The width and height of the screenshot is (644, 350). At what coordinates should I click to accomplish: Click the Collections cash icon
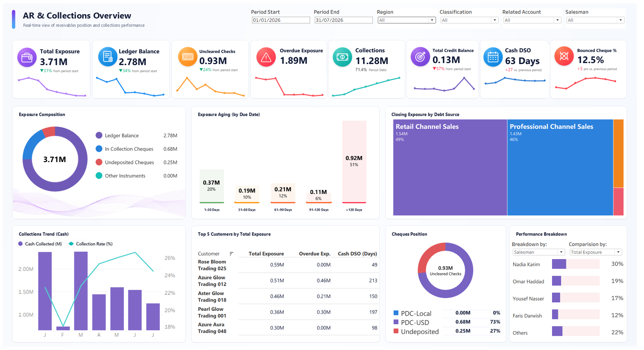tap(342, 57)
